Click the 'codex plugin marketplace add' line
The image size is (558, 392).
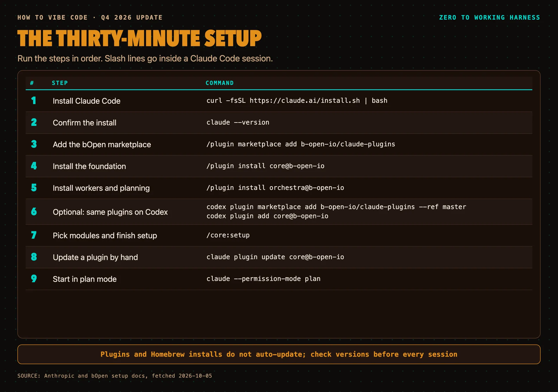click(x=336, y=207)
